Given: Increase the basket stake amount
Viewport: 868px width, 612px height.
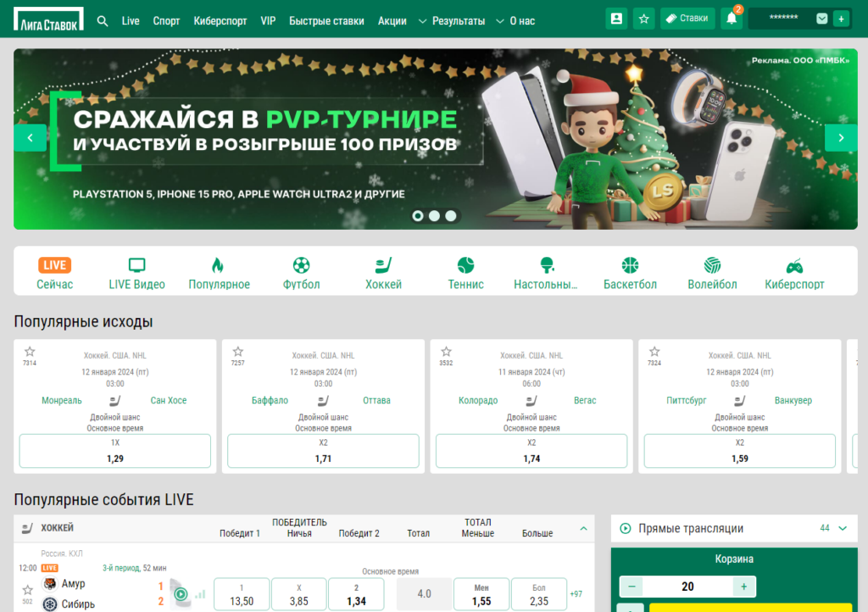Looking at the screenshot, I should pos(743,587).
